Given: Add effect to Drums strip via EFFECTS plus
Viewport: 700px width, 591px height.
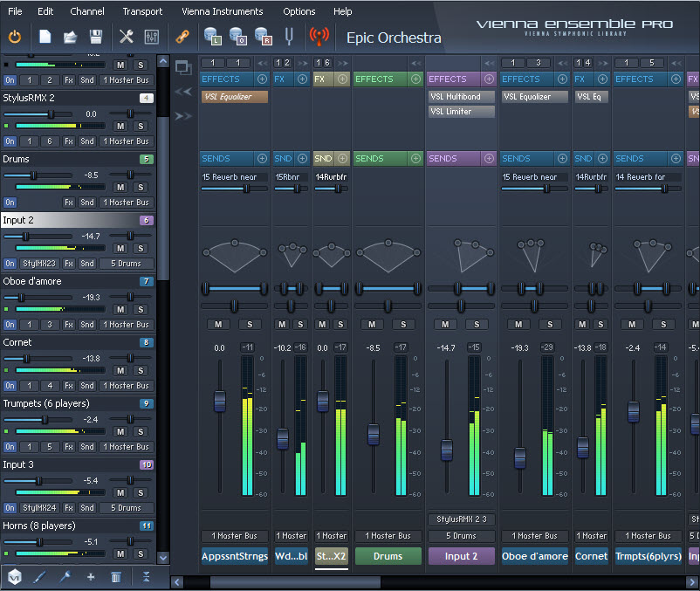Looking at the screenshot, I should pyautogui.click(x=415, y=79).
